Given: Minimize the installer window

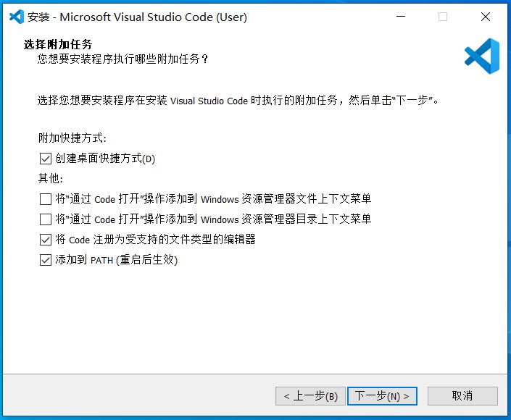Looking at the screenshot, I should pos(400,17).
